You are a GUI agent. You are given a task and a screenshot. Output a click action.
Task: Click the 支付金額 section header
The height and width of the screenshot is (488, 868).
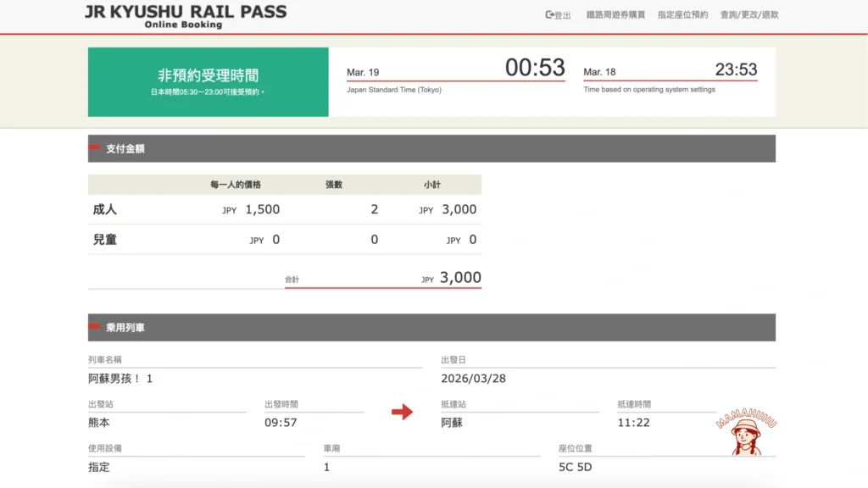click(431, 148)
